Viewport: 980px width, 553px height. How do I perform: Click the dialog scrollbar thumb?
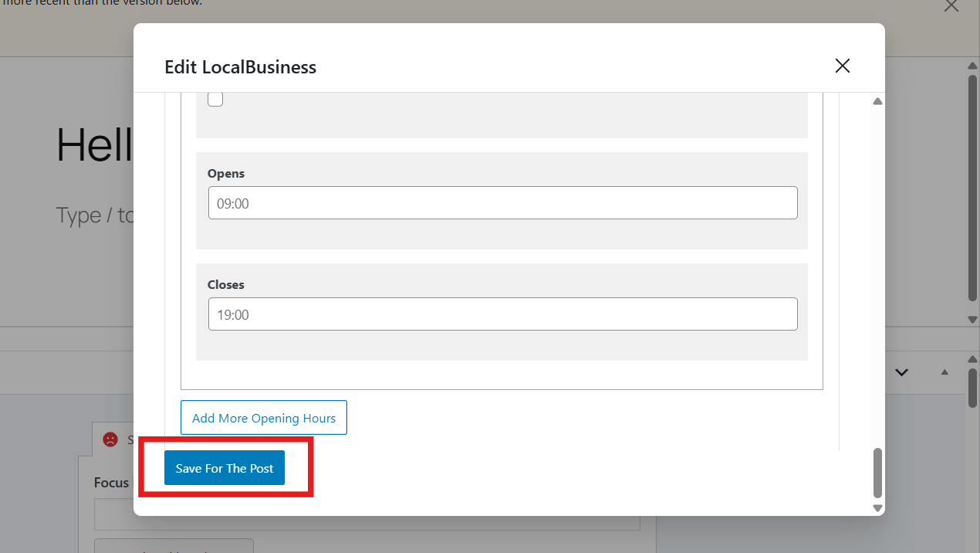[877, 473]
